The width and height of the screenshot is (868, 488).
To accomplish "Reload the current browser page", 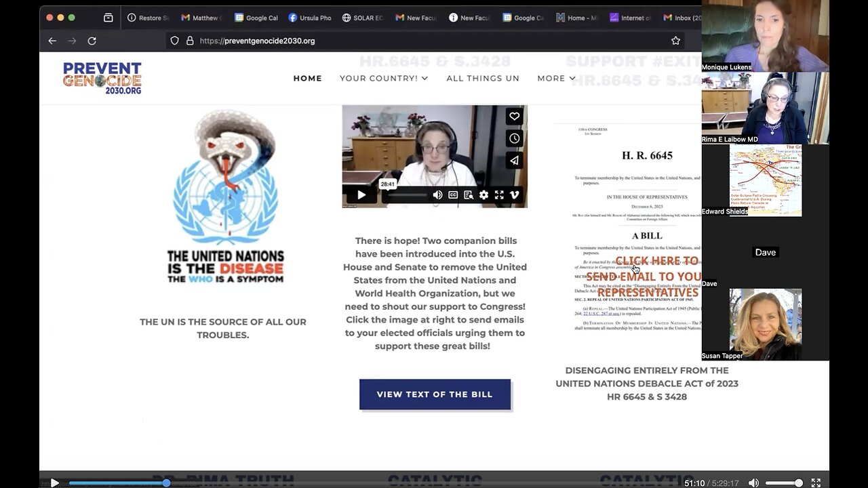I will point(92,41).
